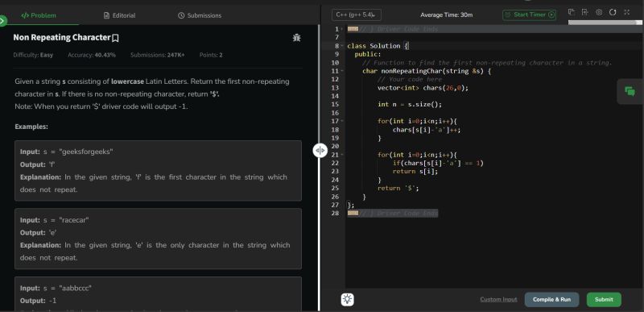Viewport: 644px width, 312px height.
Task: Expand the green sidebar arrow at top-left
Action: click(x=3, y=20)
